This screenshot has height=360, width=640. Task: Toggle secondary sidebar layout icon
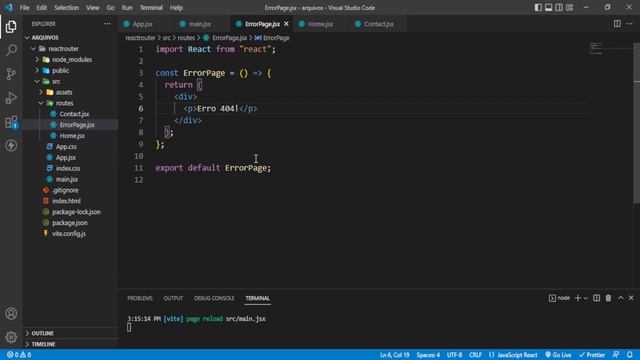coord(559,7)
